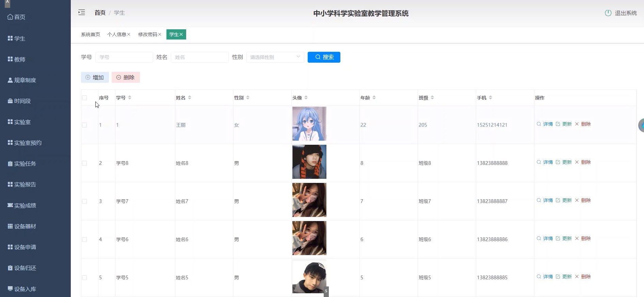This screenshot has width=644, height=297.
Task: Click the avatar thumbnail of 王丽
Action: point(309,124)
